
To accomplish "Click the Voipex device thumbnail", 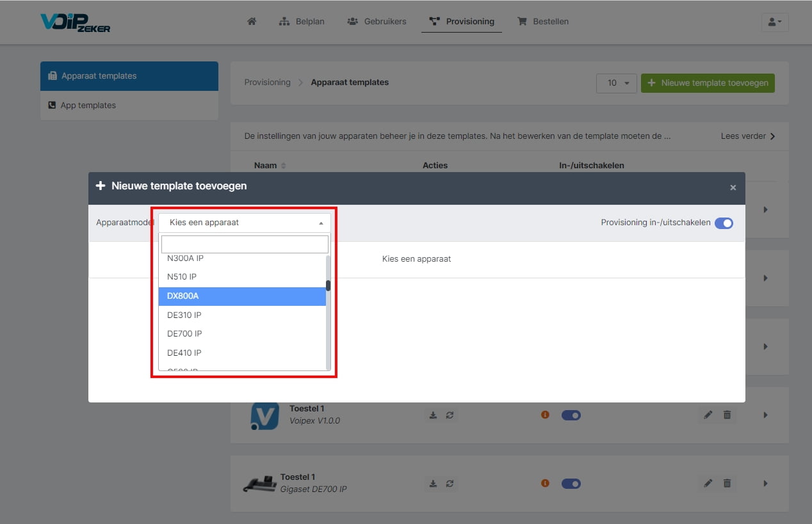I will click(x=264, y=416).
